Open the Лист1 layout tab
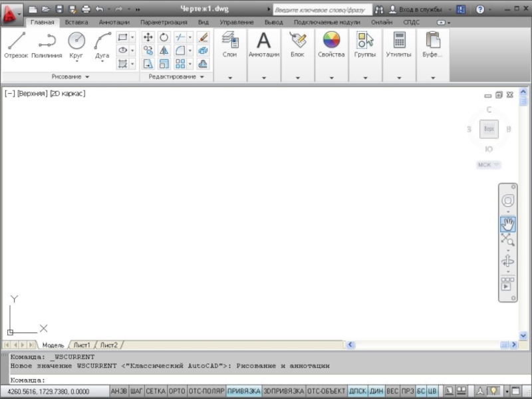Viewport: 532px width, 399px height. [x=82, y=345]
